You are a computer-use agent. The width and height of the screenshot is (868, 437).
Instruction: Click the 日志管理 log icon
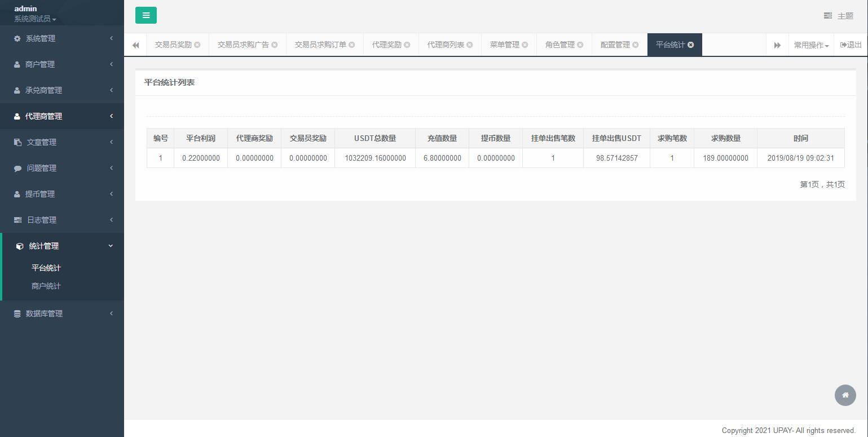click(16, 220)
